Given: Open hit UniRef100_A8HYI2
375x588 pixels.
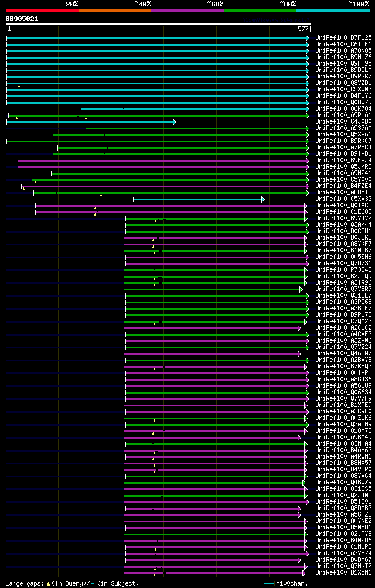Looking at the screenshot, I should pyautogui.click(x=343, y=193).
